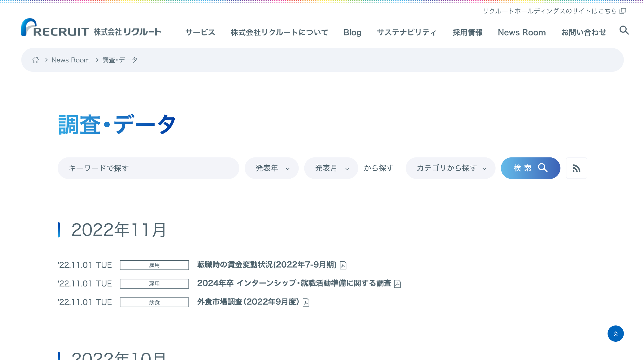Click PDF icon beside 外食市場調査
Image resolution: width=644 pixels, height=360 pixels.
[306, 302]
